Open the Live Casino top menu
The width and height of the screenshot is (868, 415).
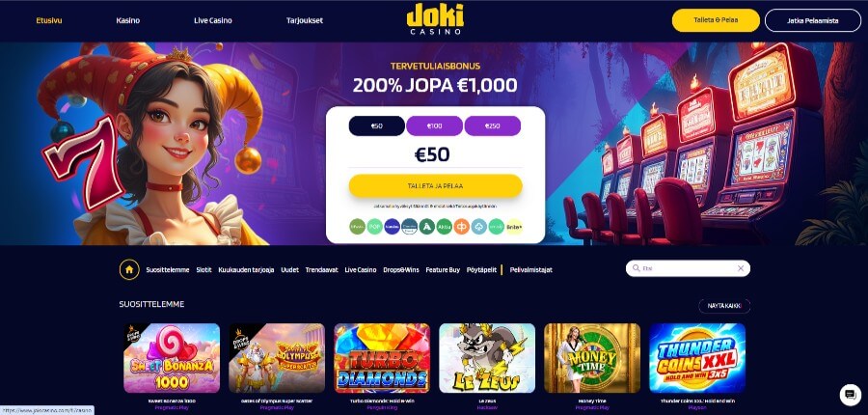213,20
